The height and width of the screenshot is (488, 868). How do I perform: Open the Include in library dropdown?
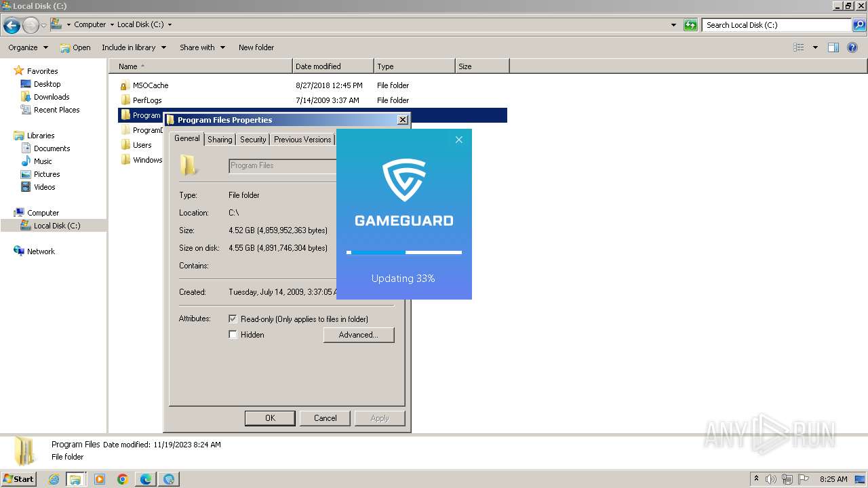[134, 47]
